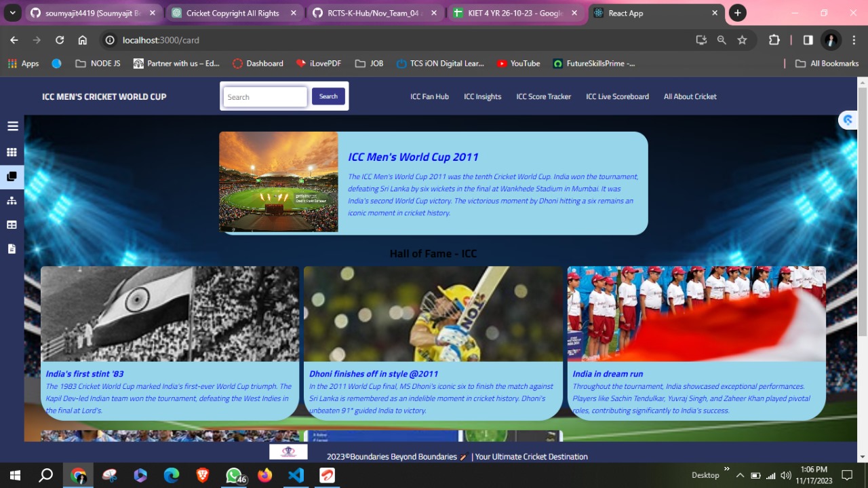Screen dimensions: 868x488
Task: Show hidden system tray icons
Action: click(x=740, y=475)
